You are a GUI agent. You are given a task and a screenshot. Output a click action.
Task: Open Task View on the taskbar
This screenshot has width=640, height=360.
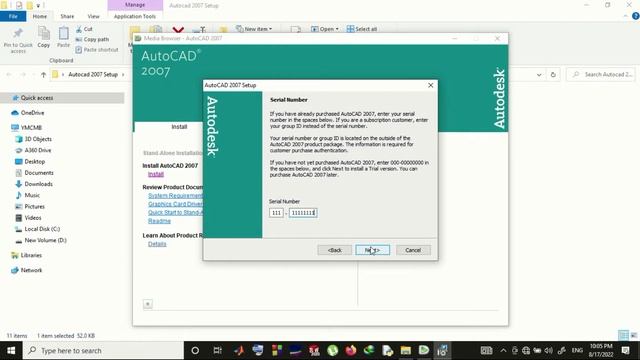point(218,351)
